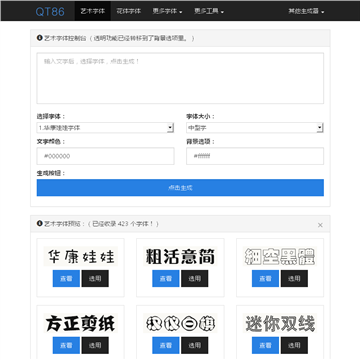Image resolution: width=360 pixels, height=360 pixels.
Task: Click the info icon beside 艺术字体预览
Action: point(40,223)
